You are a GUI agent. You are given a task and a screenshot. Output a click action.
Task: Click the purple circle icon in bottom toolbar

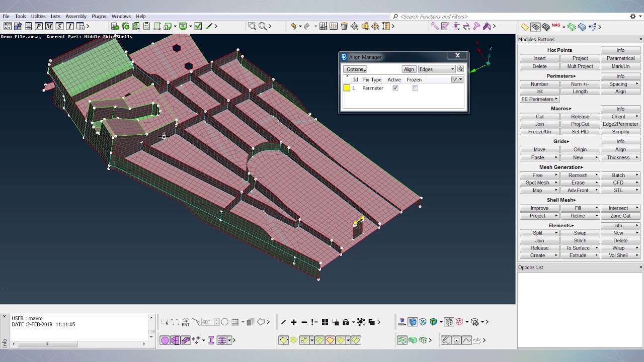pos(165,340)
